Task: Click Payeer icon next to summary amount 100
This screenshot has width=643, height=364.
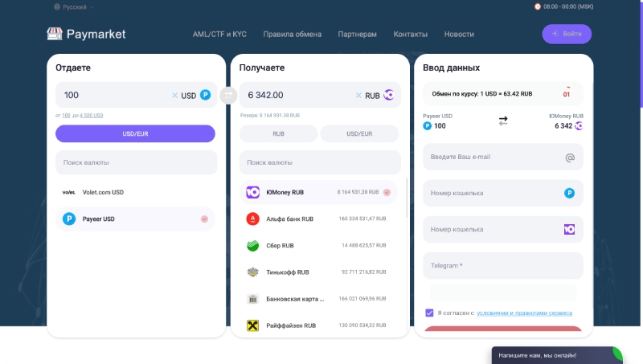Action: (427, 126)
